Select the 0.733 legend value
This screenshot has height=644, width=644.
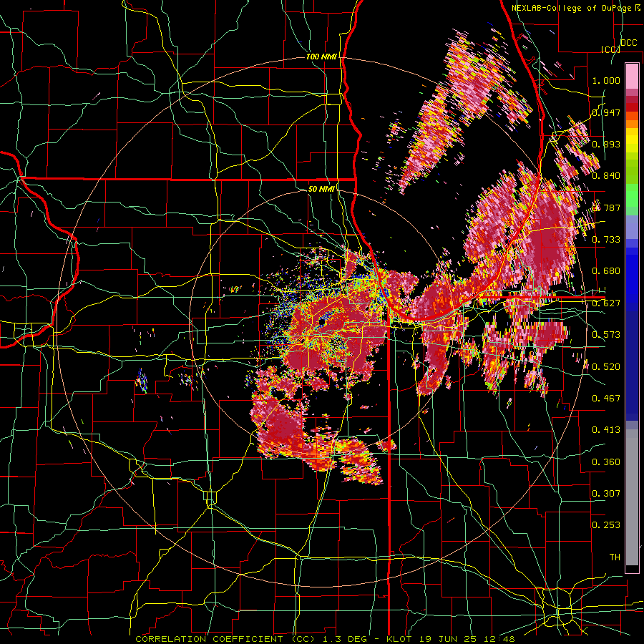pos(606,240)
